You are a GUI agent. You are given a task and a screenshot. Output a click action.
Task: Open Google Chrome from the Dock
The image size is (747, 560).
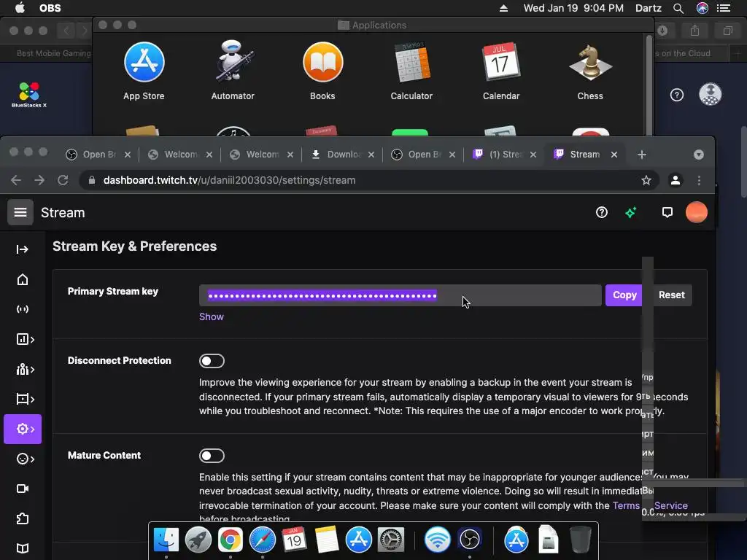[x=230, y=540]
